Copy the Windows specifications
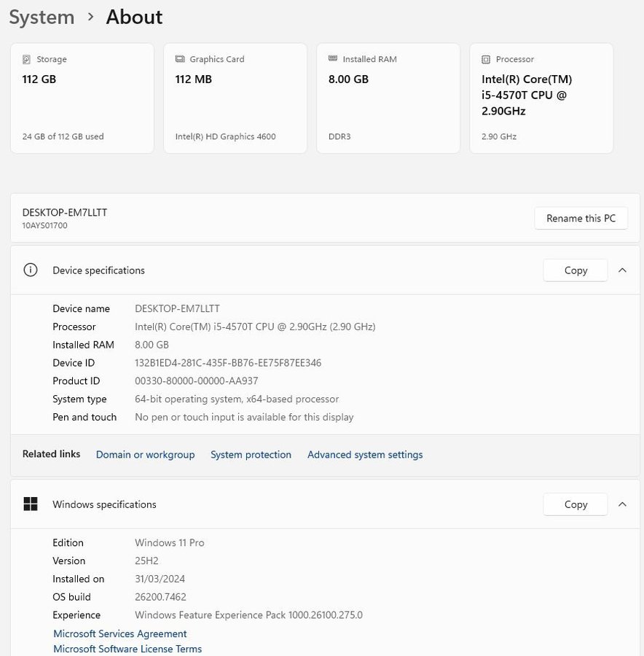Screen dimensions: 644x656 click(x=575, y=504)
